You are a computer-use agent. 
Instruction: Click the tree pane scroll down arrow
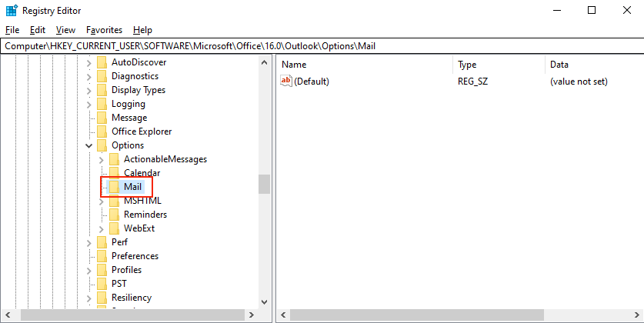pos(264,301)
